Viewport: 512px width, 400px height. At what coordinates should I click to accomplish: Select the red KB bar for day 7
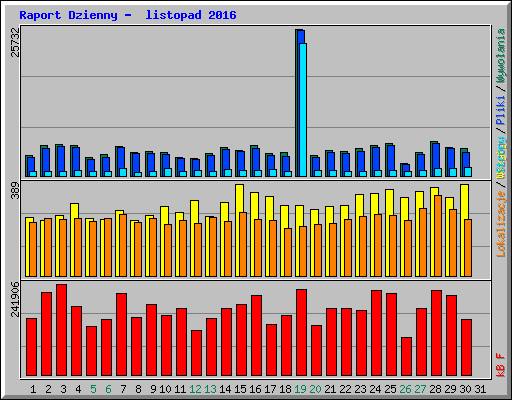pyautogui.click(x=121, y=334)
